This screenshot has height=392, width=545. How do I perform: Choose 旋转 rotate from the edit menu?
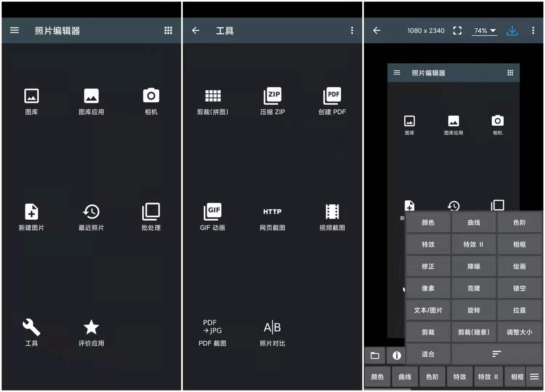click(x=473, y=310)
